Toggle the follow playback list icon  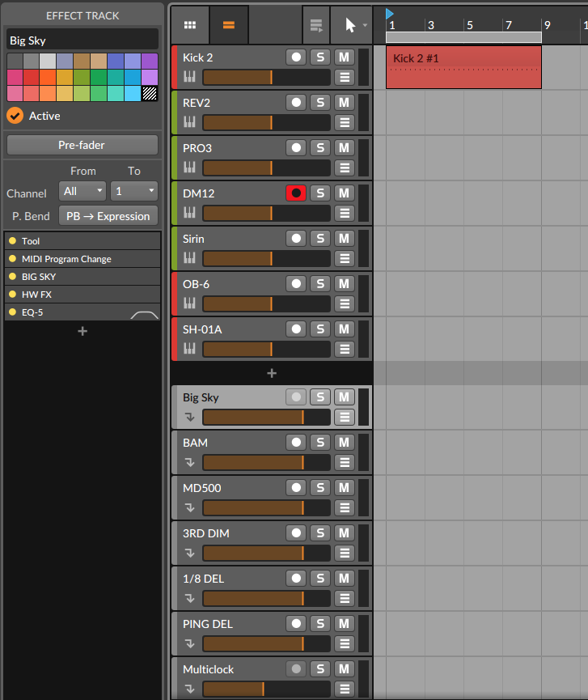coord(316,25)
